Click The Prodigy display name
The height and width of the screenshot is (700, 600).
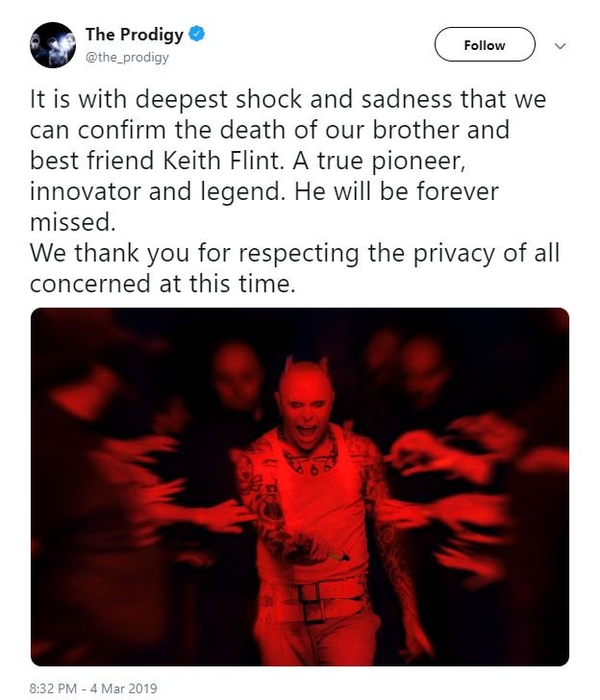point(135,35)
